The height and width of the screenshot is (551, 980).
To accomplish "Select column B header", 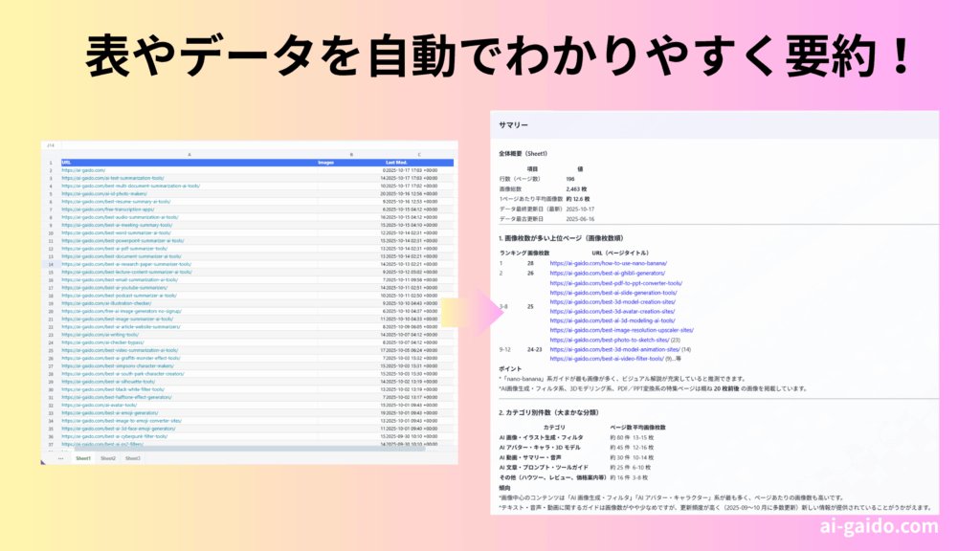I will point(350,155).
